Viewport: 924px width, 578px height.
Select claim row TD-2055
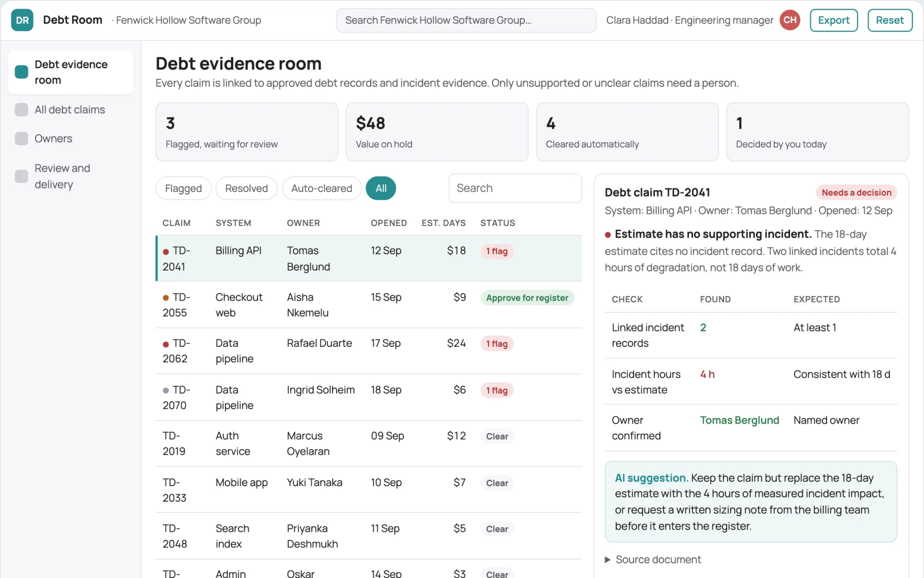point(369,305)
